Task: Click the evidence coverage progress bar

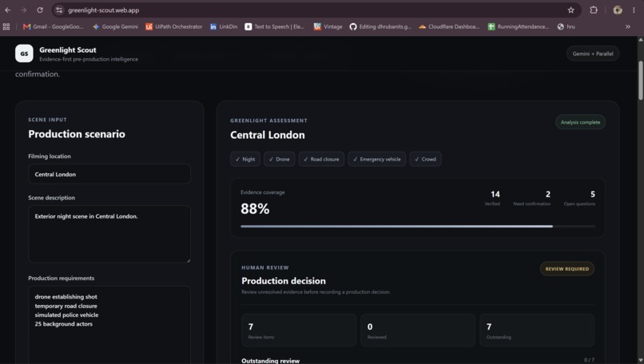Action: pos(418,226)
